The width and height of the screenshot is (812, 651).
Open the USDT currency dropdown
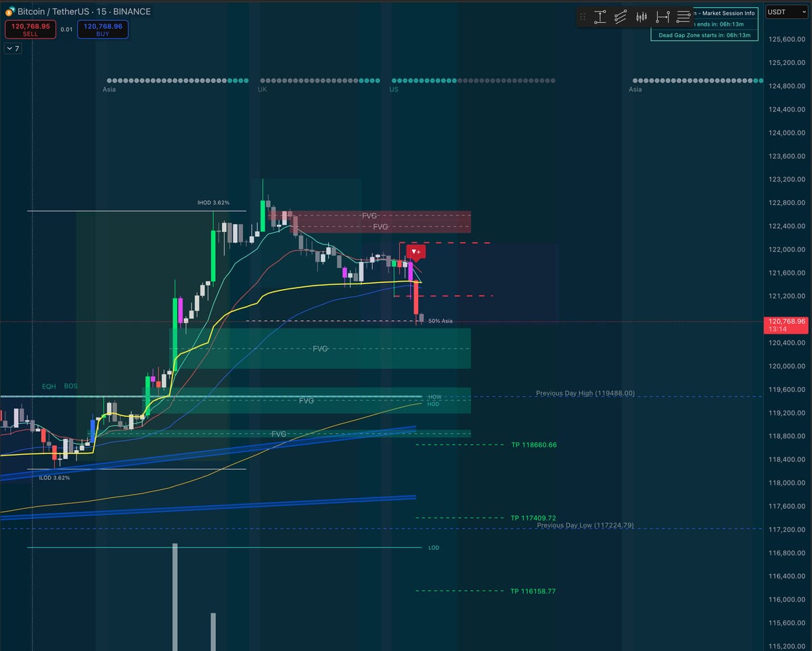[x=787, y=12]
